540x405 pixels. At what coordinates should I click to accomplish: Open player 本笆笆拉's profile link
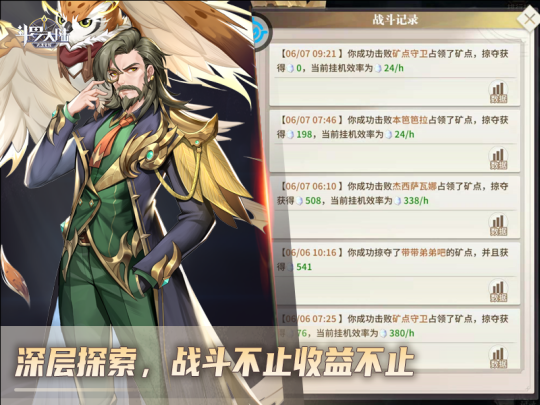[x=410, y=120]
